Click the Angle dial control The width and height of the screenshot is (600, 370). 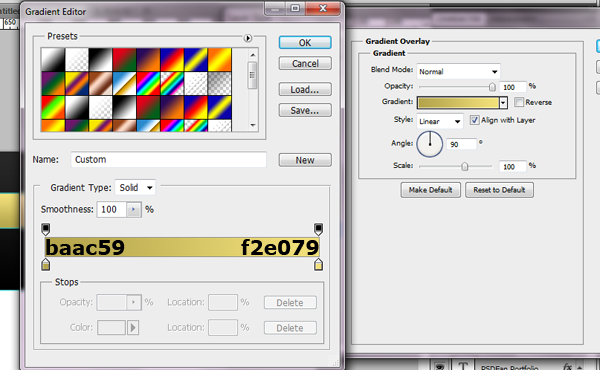coord(430,144)
